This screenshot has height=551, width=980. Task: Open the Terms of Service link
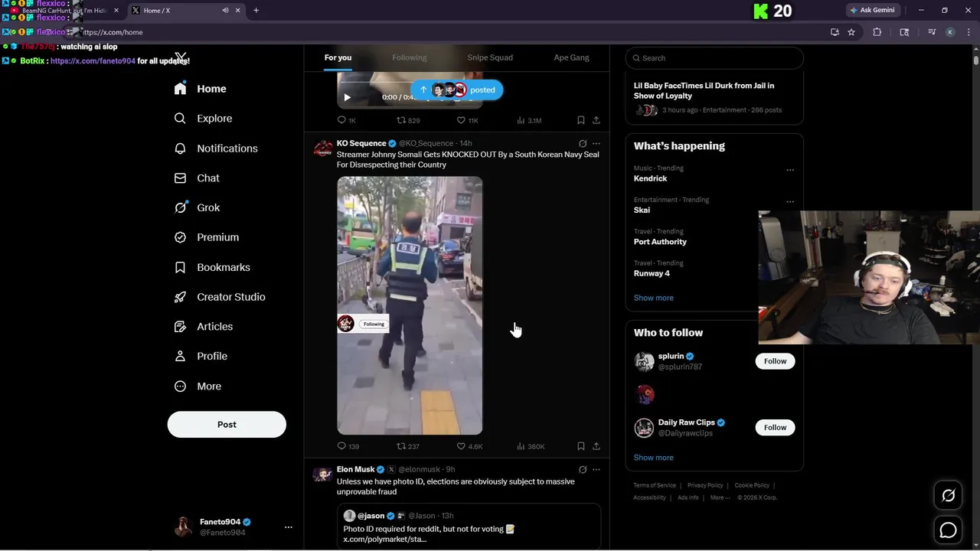[x=655, y=485]
